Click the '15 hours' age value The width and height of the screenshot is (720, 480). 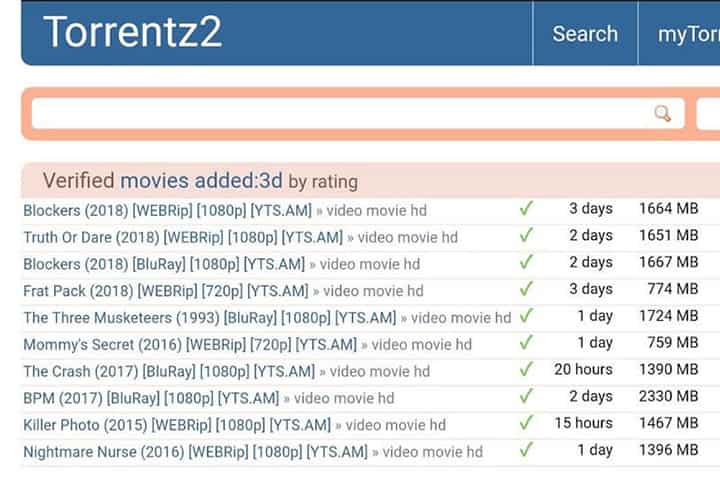click(x=583, y=423)
